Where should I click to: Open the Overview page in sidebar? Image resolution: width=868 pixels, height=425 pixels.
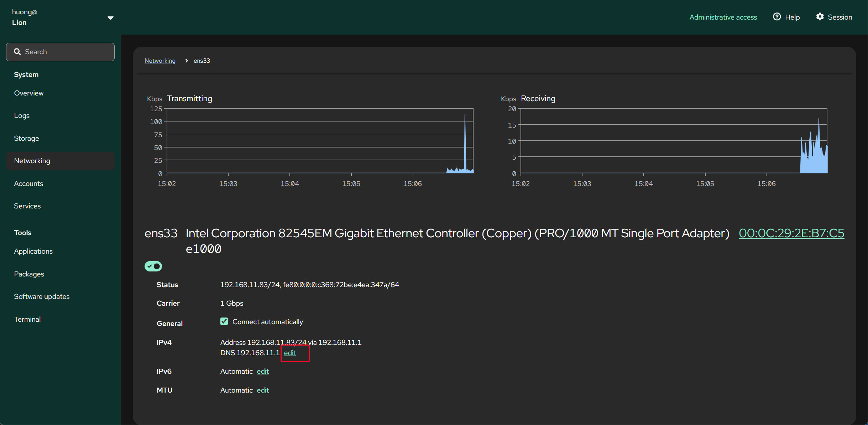click(29, 93)
